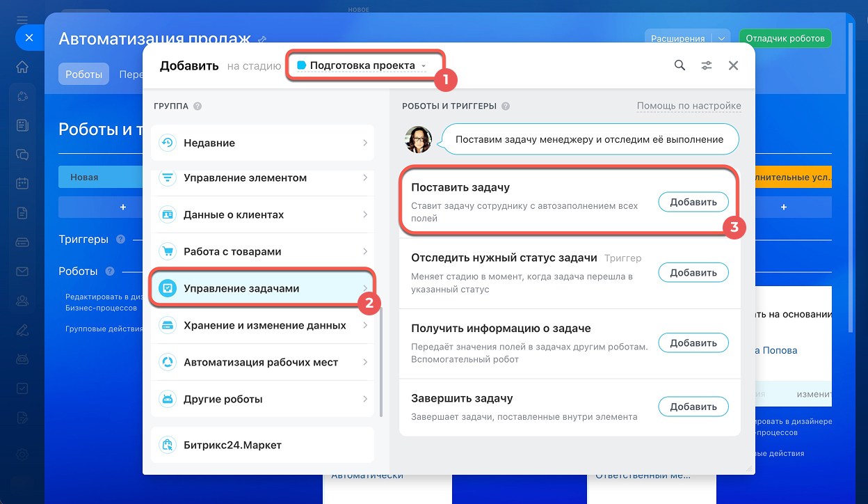Select the Новая stage header
Screen dimensions: 868x504
tap(101, 178)
